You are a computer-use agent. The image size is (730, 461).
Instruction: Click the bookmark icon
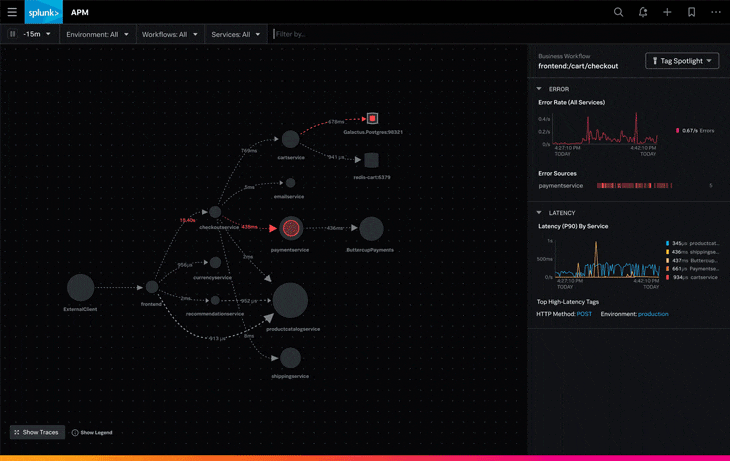tap(691, 12)
